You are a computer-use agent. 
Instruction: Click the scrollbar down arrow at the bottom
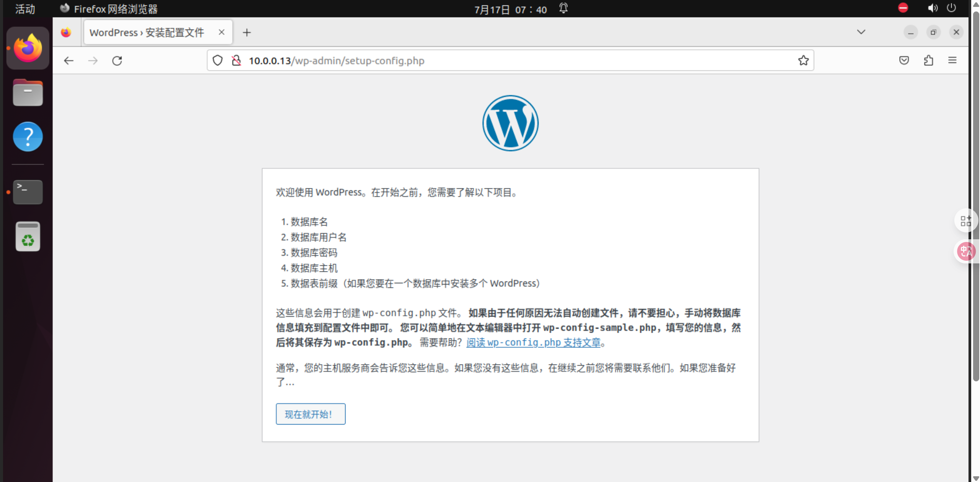(975, 478)
